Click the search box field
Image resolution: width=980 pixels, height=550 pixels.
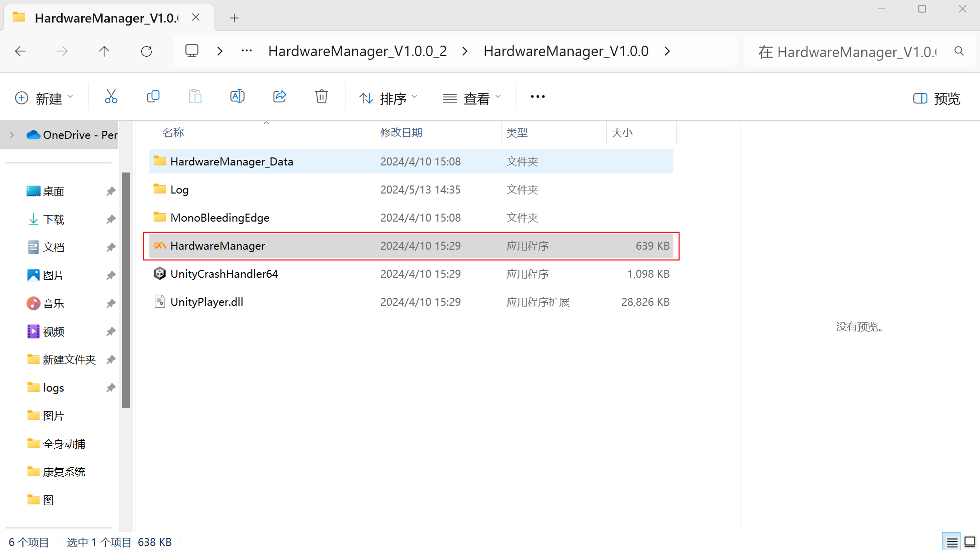click(x=847, y=52)
